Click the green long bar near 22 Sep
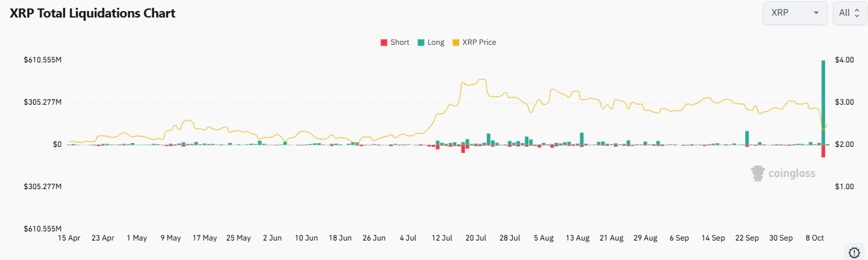The width and height of the screenshot is (868, 260). pyautogui.click(x=747, y=138)
